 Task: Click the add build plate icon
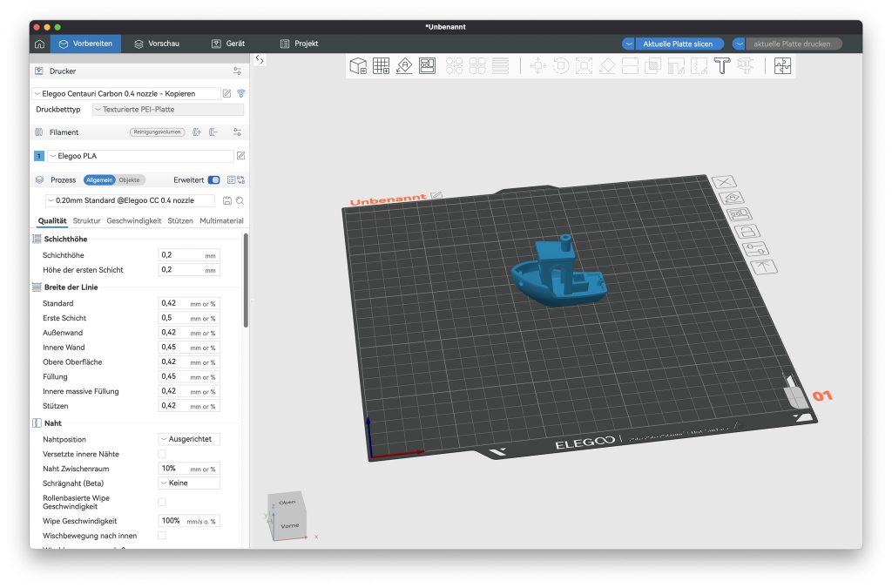[381, 66]
